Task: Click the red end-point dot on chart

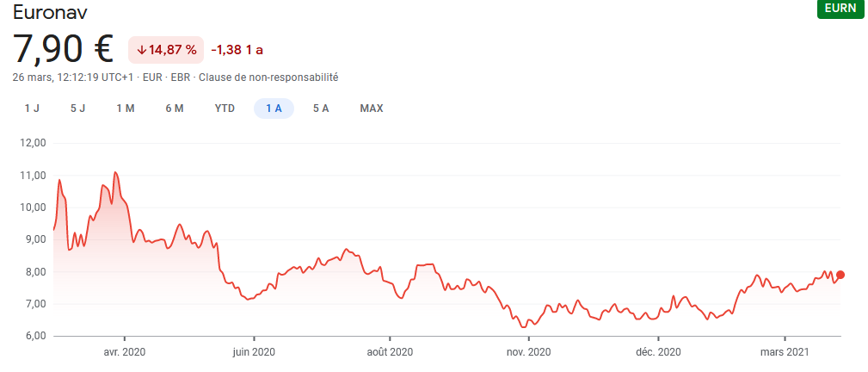Action: pyautogui.click(x=840, y=275)
